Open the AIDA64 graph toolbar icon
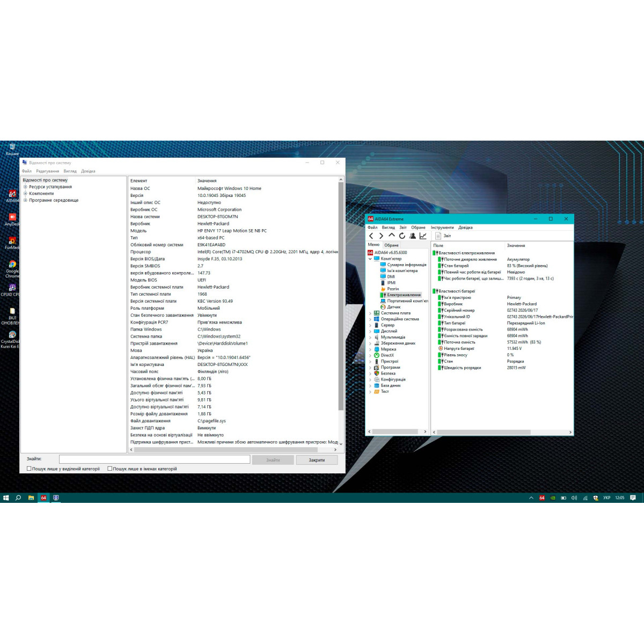Viewport: 644px width, 644px height. (x=423, y=236)
